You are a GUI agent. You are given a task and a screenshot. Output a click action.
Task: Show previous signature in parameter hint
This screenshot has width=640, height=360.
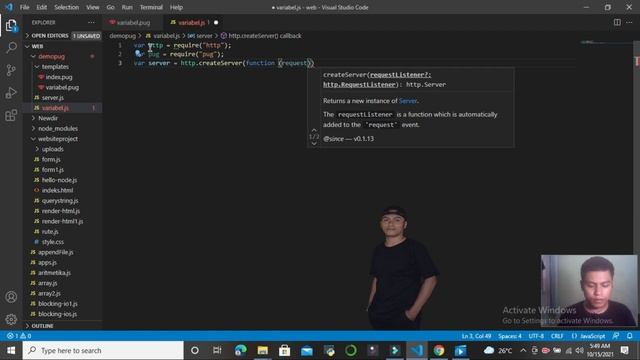314,130
